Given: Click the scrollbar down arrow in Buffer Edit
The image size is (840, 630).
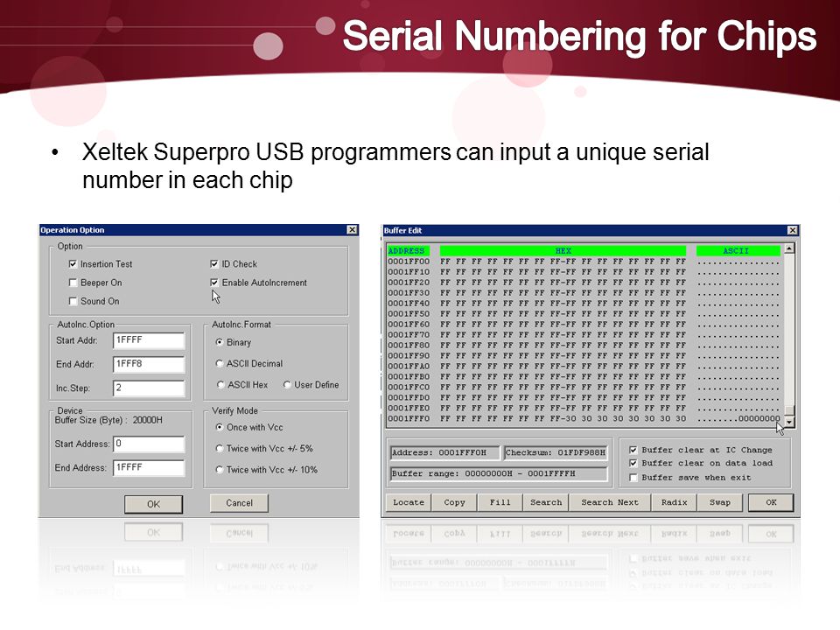Looking at the screenshot, I should (789, 422).
